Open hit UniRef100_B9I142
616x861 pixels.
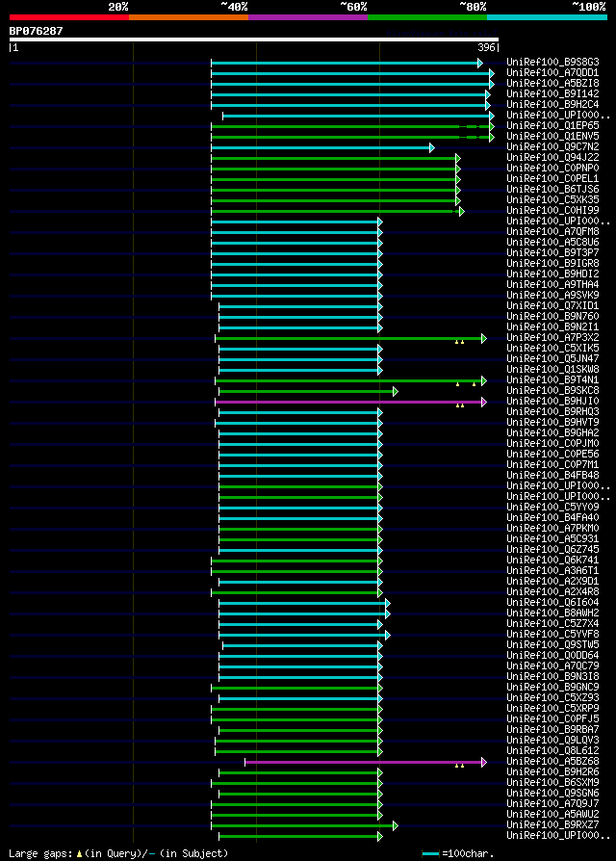coord(552,93)
